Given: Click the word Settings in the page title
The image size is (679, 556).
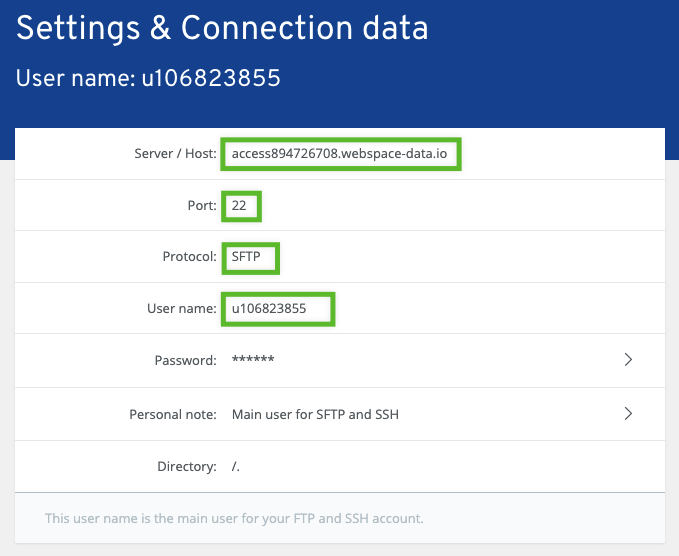Looking at the screenshot, I should coord(78,29).
